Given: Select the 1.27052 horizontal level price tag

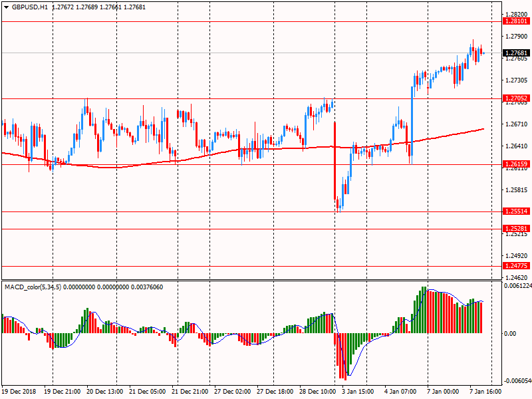Looking at the screenshot, I should [x=516, y=99].
